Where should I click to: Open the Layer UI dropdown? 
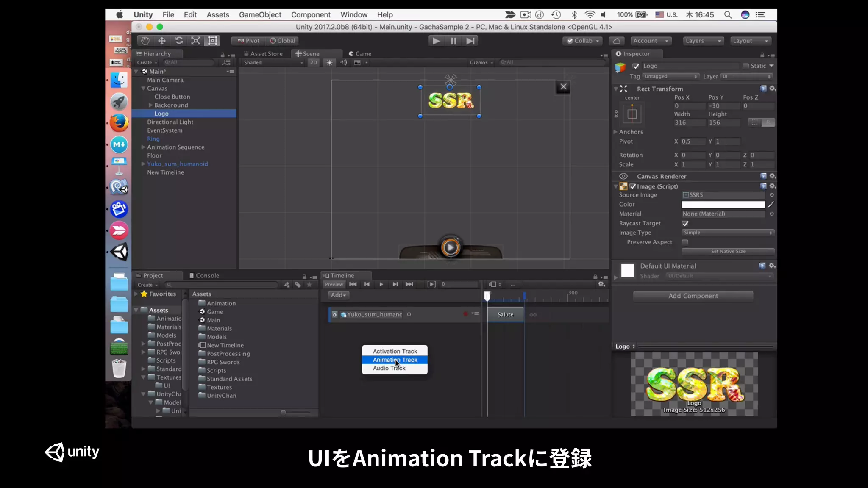746,76
